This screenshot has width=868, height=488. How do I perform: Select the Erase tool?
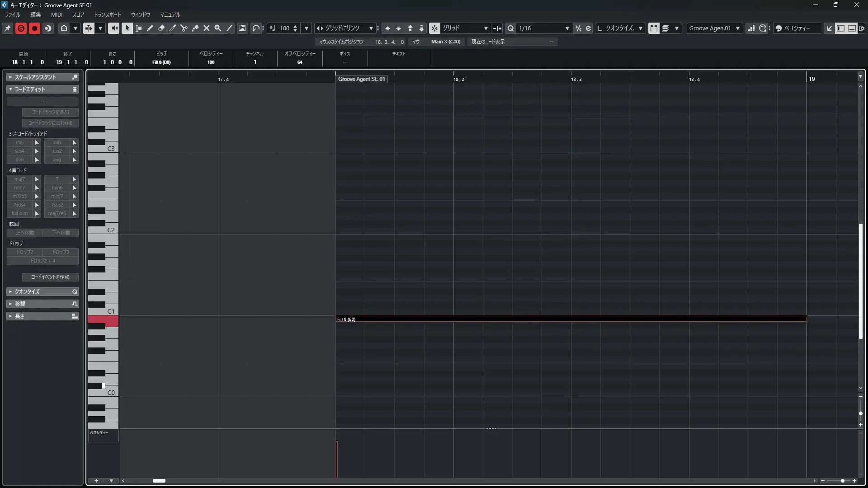point(161,28)
